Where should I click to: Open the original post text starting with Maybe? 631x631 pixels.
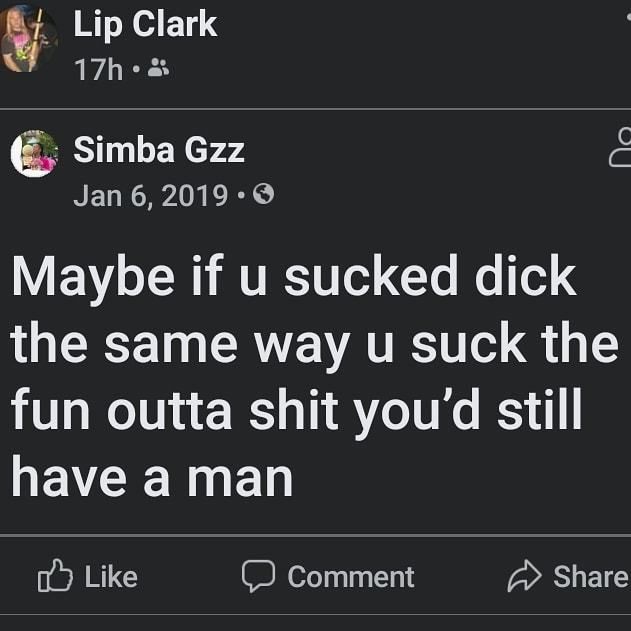point(315,377)
